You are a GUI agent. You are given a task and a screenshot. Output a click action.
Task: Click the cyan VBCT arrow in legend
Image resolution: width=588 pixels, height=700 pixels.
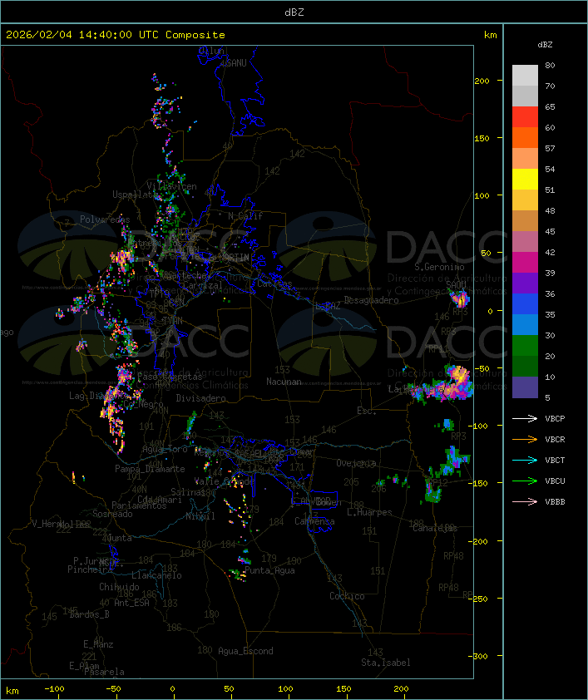525,460
